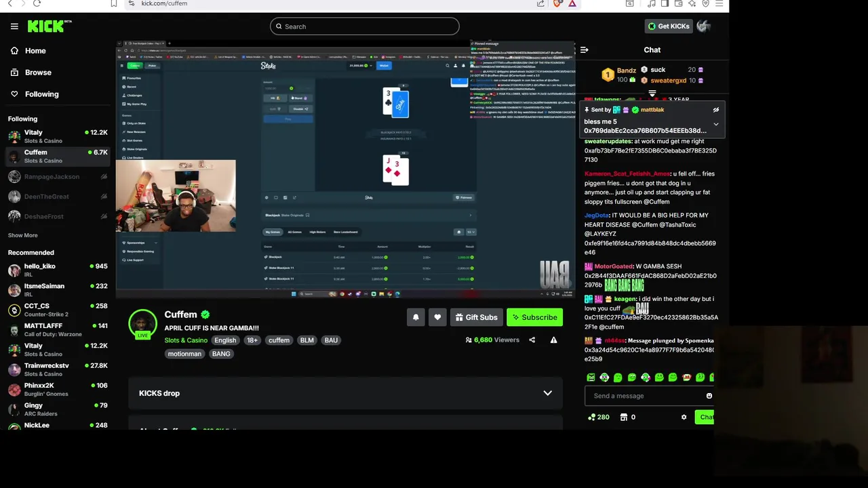Click Brave shields lion icon
868x488 pixels.
(x=557, y=3)
